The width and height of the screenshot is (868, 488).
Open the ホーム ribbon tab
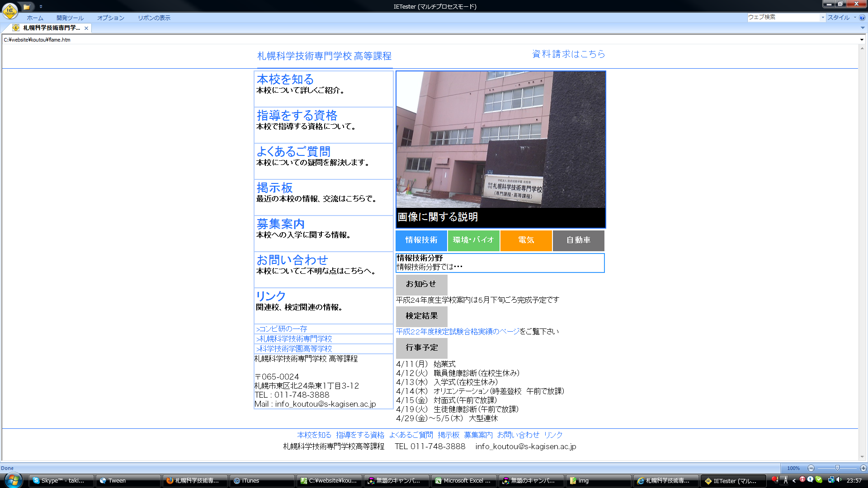(x=35, y=18)
